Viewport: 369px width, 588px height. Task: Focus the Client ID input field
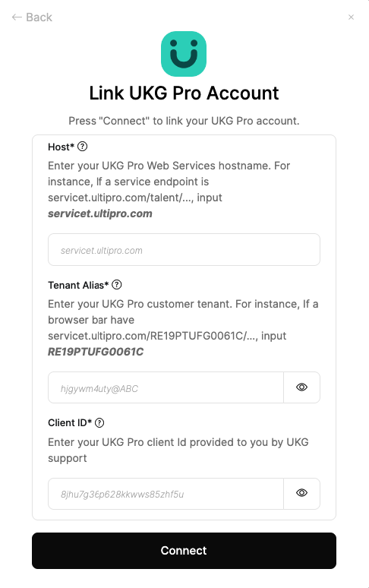click(x=166, y=494)
